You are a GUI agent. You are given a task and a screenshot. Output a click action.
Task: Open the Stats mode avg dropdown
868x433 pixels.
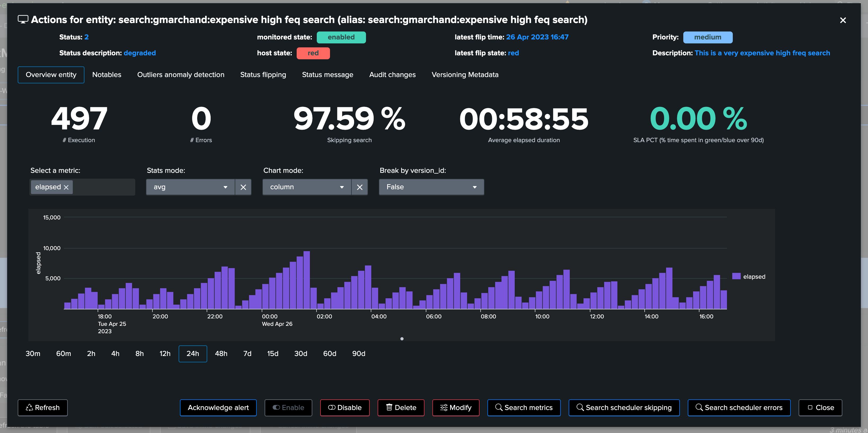tap(191, 187)
